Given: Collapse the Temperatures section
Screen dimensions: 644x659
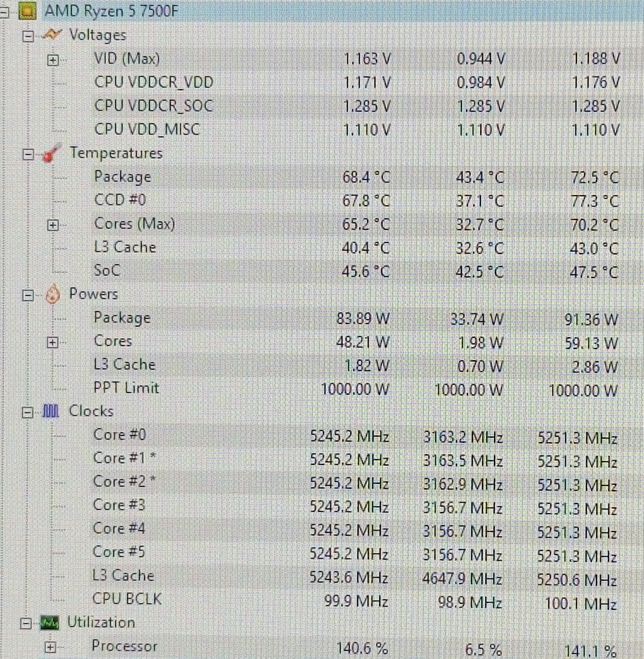Looking at the screenshot, I should point(28,154).
